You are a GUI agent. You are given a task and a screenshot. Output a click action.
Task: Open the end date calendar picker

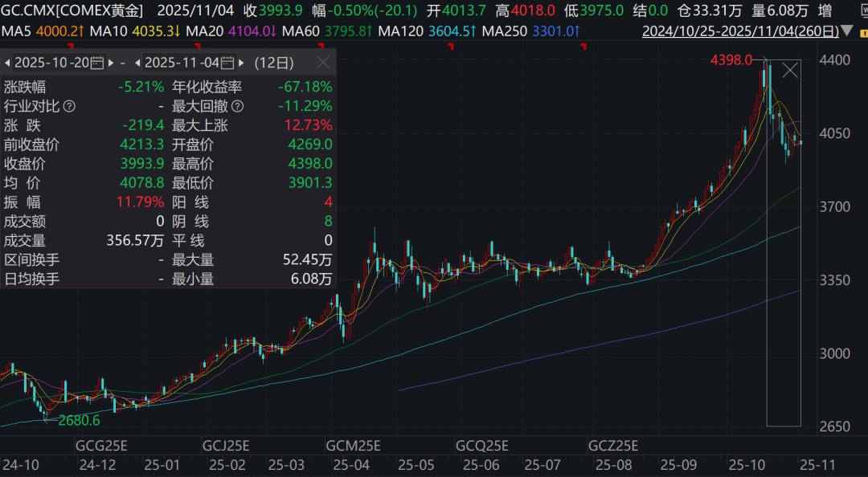pos(226,62)
